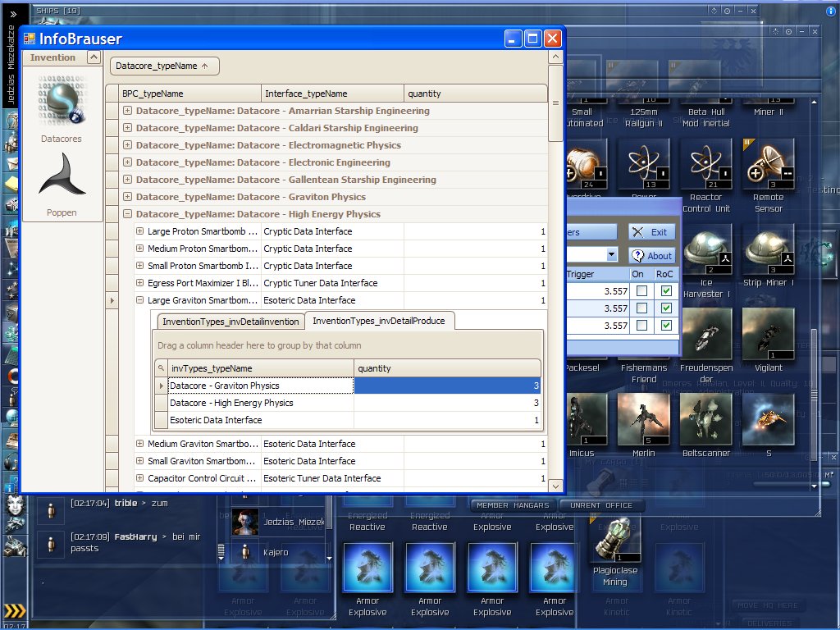
Task: Click the About button in background dialog
Action: pos(651,256)
